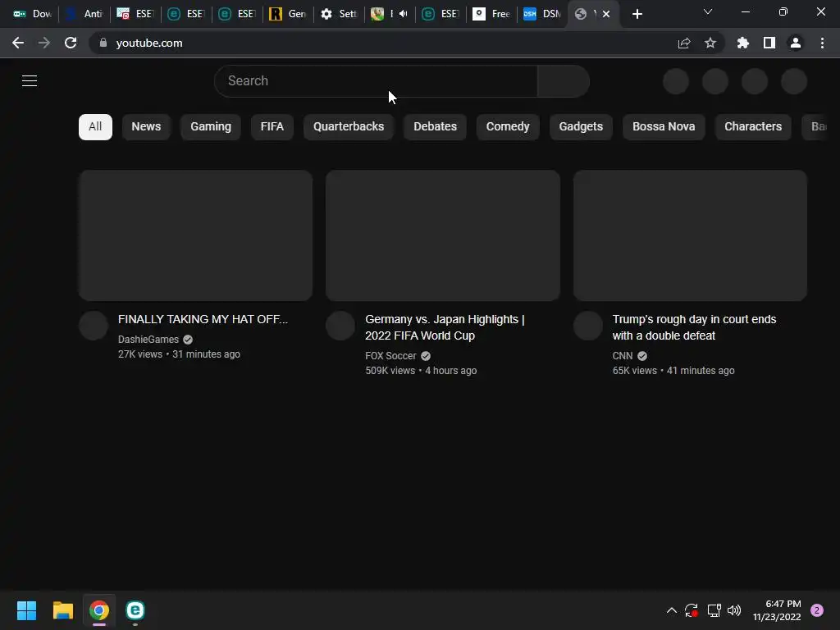Visit the DashieGames channel link

[148, 340]
